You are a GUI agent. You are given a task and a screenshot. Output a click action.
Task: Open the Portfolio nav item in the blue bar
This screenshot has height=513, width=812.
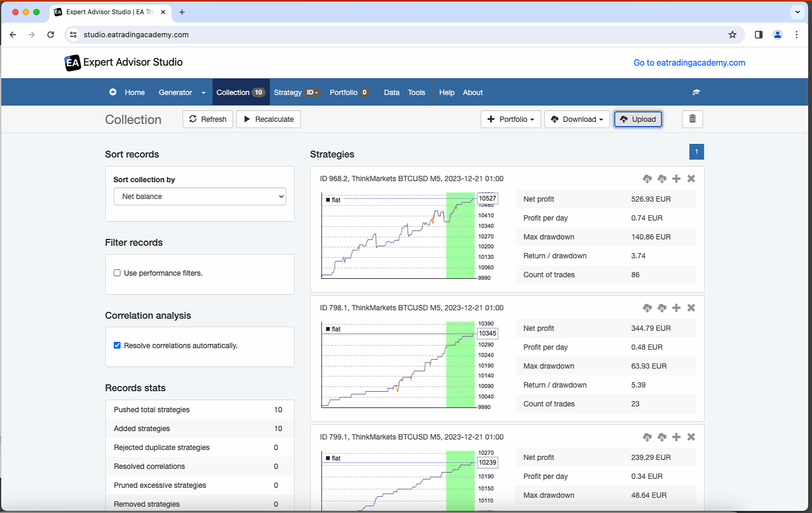click(350, 92)
